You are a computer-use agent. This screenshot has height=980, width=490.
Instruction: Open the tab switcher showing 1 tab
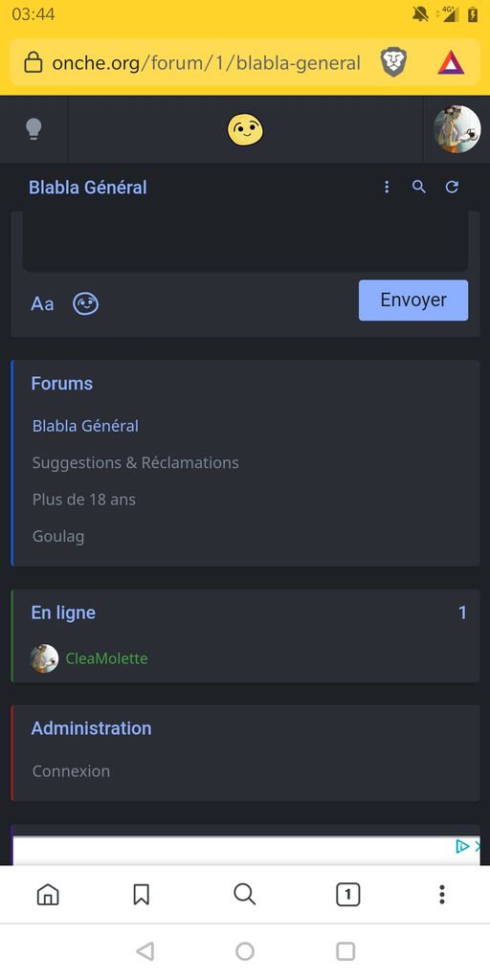347,895
